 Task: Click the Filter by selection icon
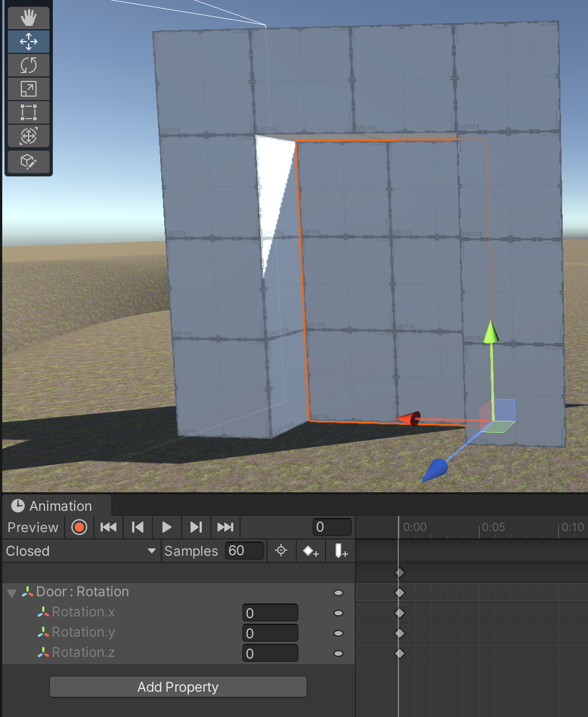(281, 551)
